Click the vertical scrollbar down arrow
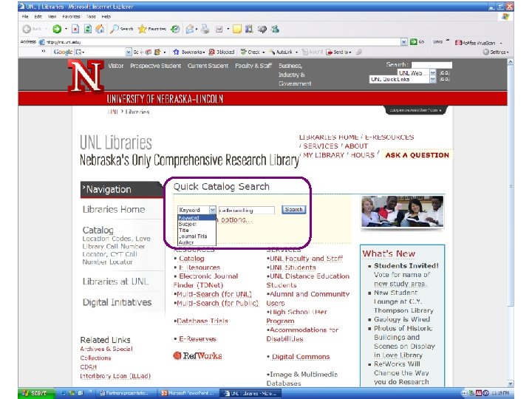This screenshot has height=399, width=532. point(511,383)
